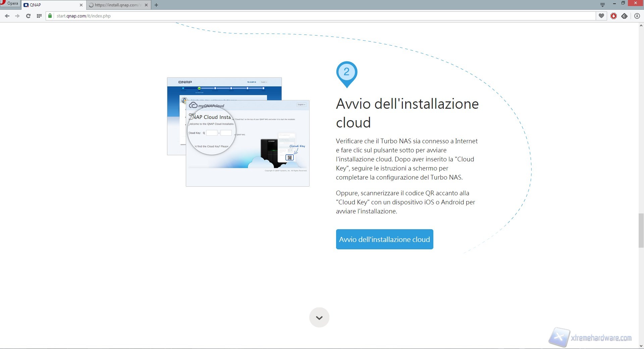Reload the current page
The height and width of the screenshot is (349, 644).
pyautogui.click(x=28, y=16)
